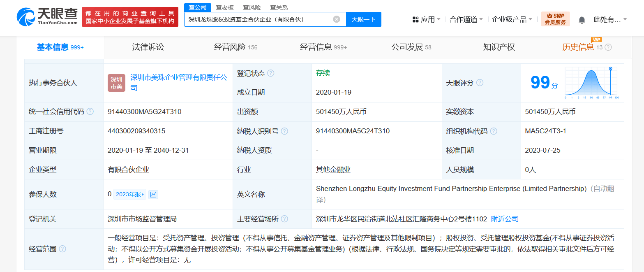Switch to the 法律诉讼 tab
644x272 pixels.
[x=148, y=47]
